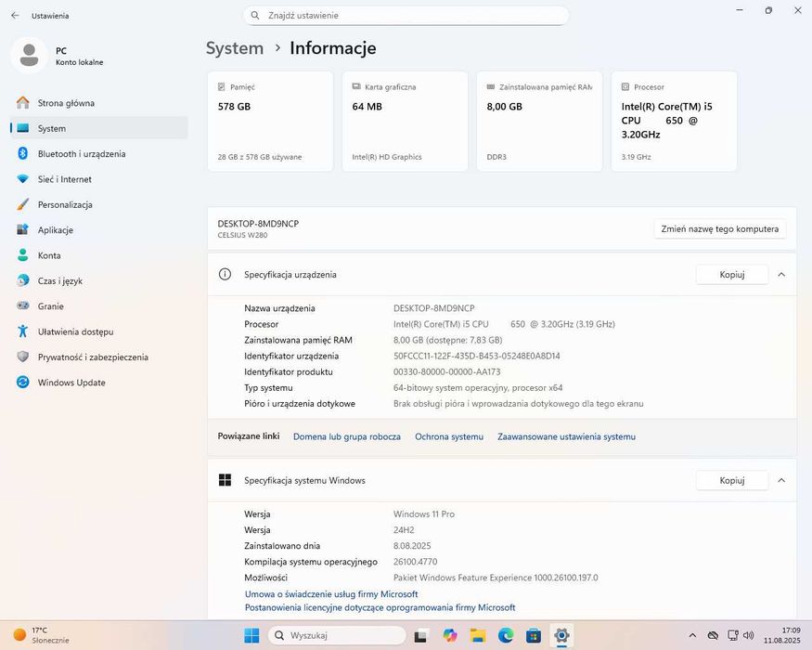Screen dimensions: 812x650
Task: Open Strona główna in the sidebar
Action: pyautogui.click(x=99, y=103)
